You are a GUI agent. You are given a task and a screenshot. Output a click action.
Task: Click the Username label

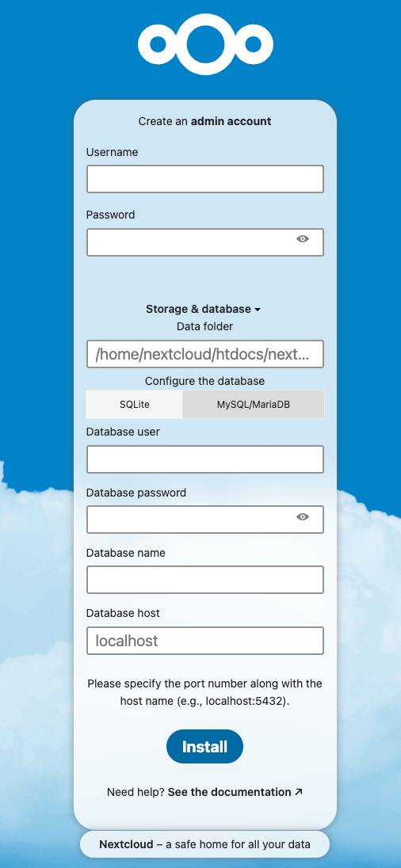point(113,152)
